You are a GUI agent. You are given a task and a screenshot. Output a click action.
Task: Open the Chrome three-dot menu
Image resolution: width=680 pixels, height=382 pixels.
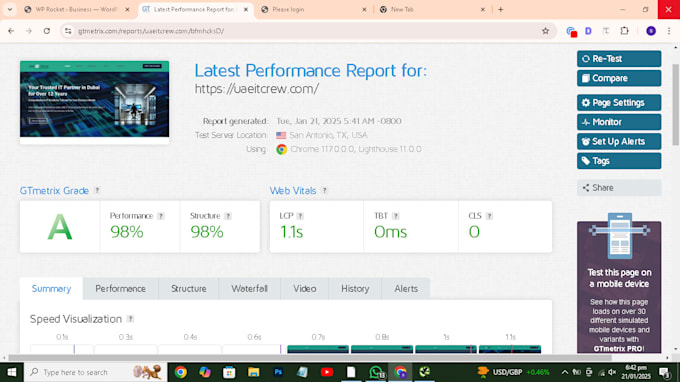pos(669,31)
